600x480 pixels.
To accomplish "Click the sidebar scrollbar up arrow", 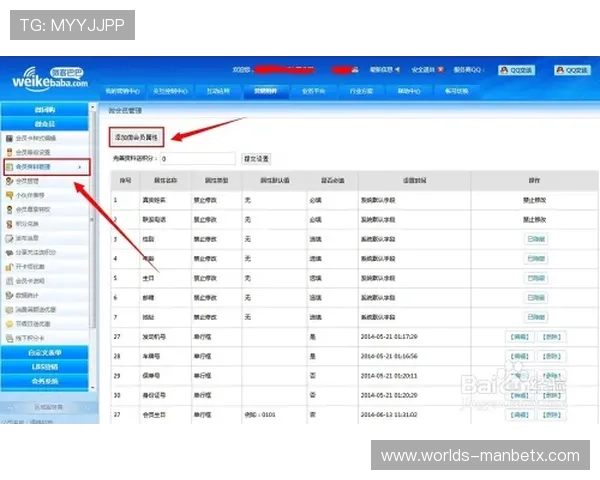I will [93, 108].
